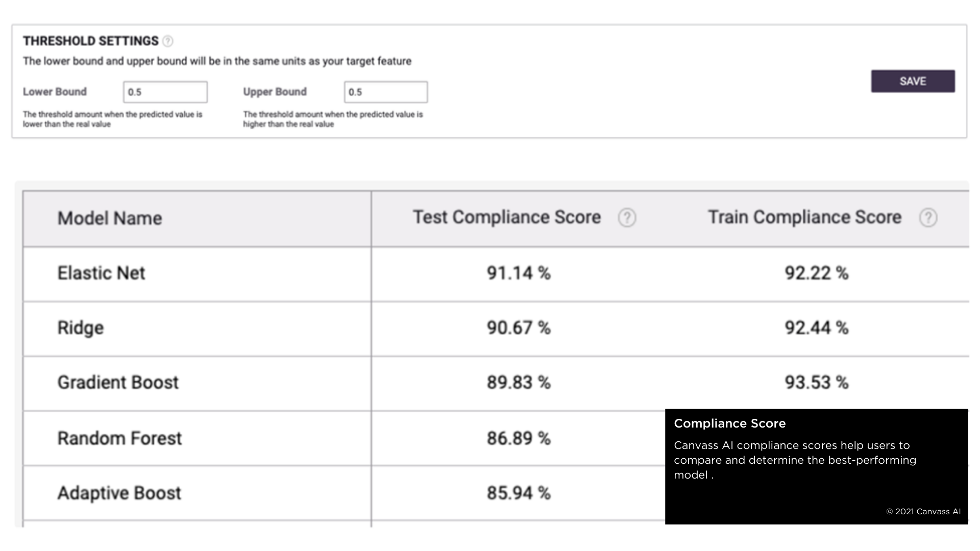
Task: Show the Train Compliance Score help tooltip
Action: pyautogui.click(x=928, y=218)
